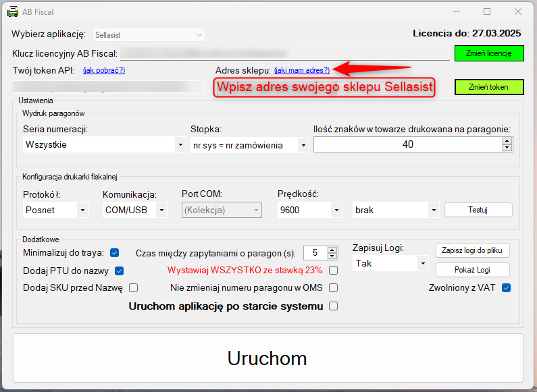Image resolution: width=537 pixels, height=392 pixels.
Task: Open the Stopka dropdown
Action: [x=303, y=145]
